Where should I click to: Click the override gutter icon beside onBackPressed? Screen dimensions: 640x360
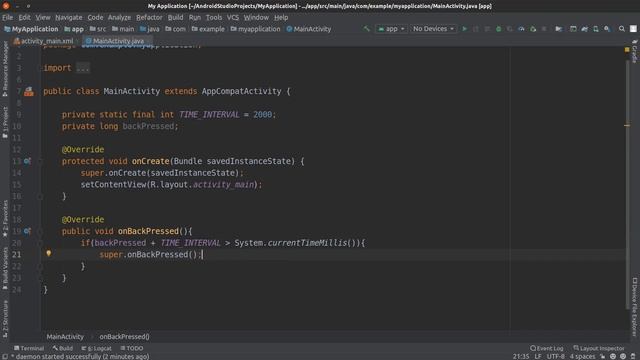click(27, 231)
